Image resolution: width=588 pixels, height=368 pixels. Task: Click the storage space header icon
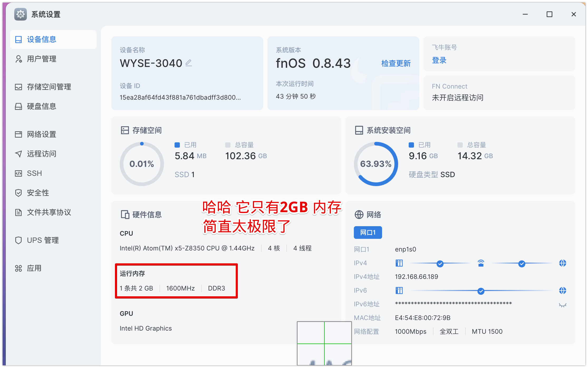125,130
